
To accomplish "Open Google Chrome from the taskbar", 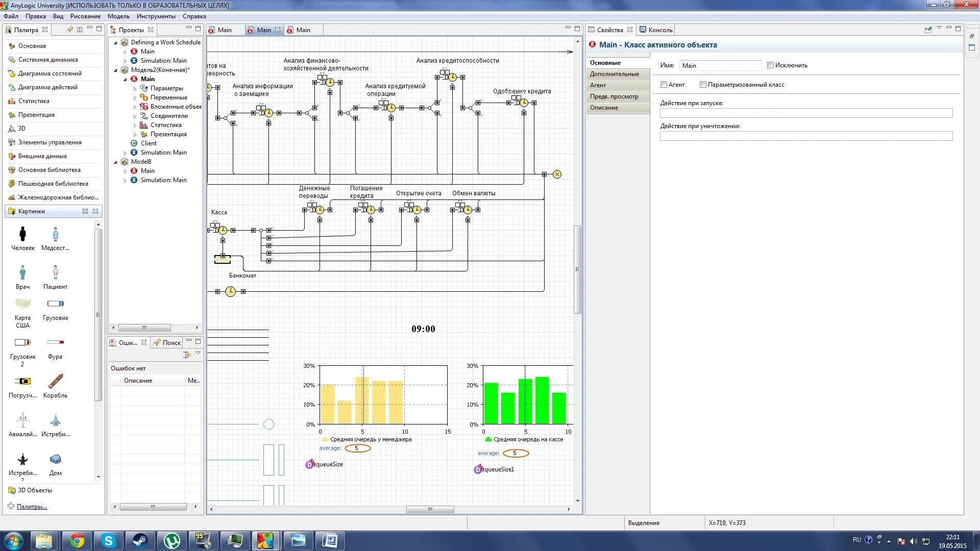I will 77,541.
